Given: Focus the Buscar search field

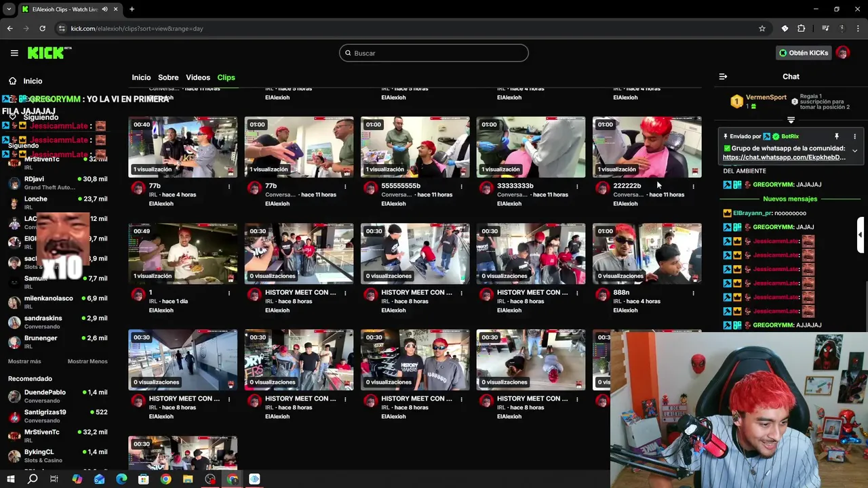Looking at the screenshot, I should [434, 53].
